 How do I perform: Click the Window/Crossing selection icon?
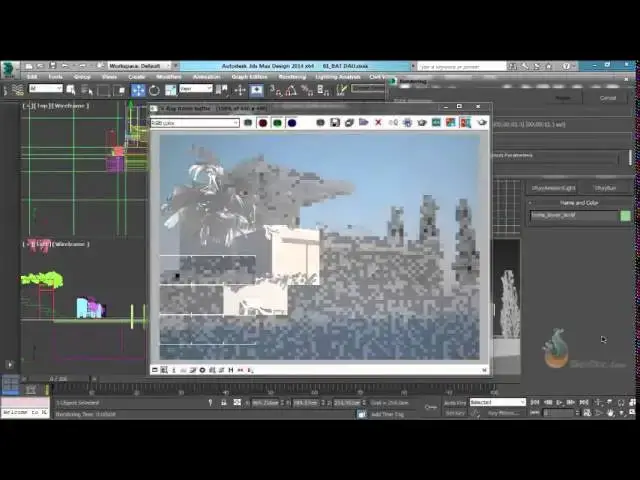(119, 90)
